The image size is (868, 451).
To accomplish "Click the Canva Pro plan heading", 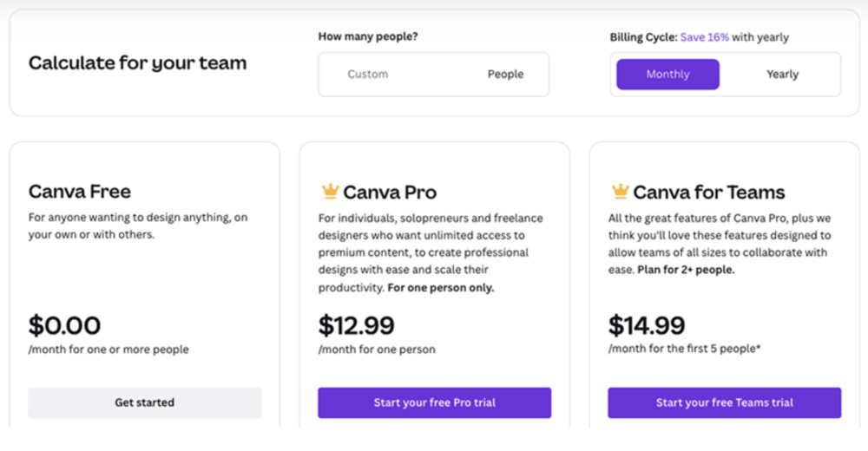I will click(390, 192).
